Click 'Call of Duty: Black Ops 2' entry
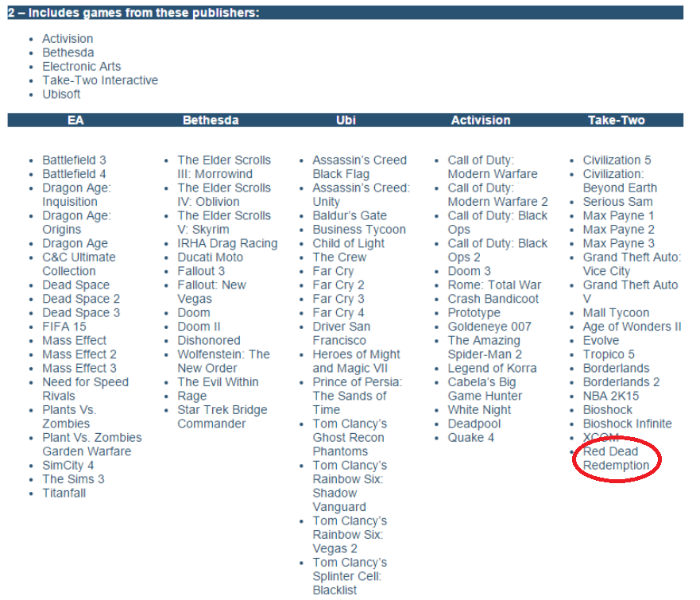This screenshot has width=700, height=600. point(497,250)
